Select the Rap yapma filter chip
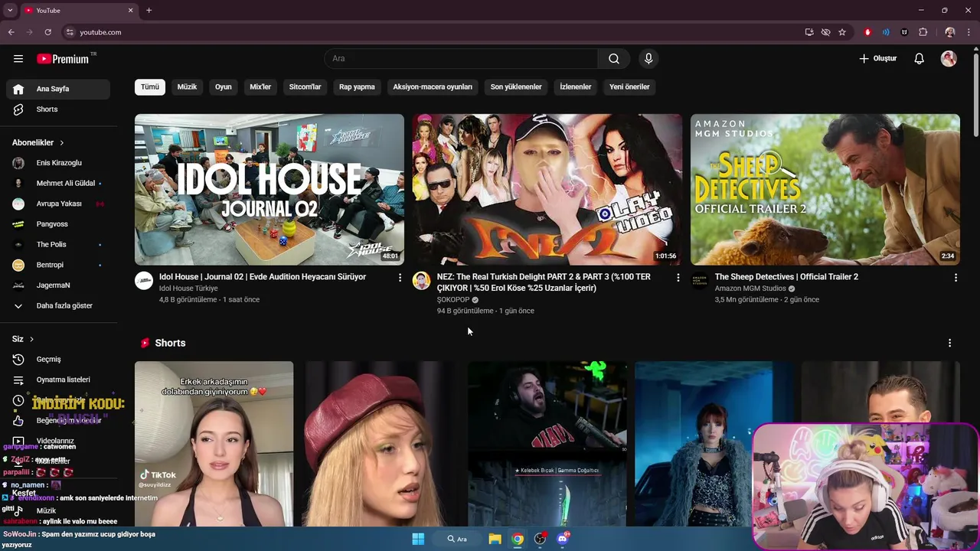 click(357, 86)
